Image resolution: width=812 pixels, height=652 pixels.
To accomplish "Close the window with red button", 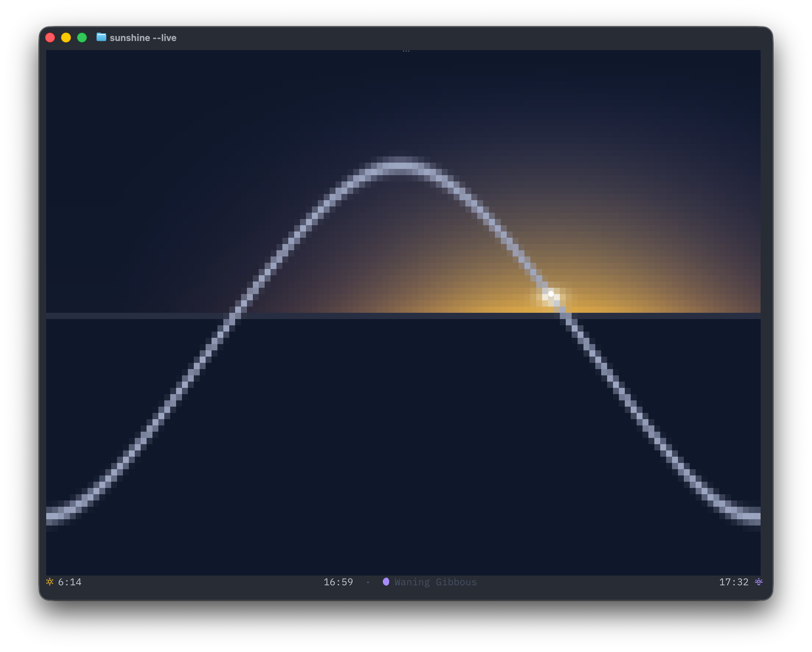I will coord(50,38).
